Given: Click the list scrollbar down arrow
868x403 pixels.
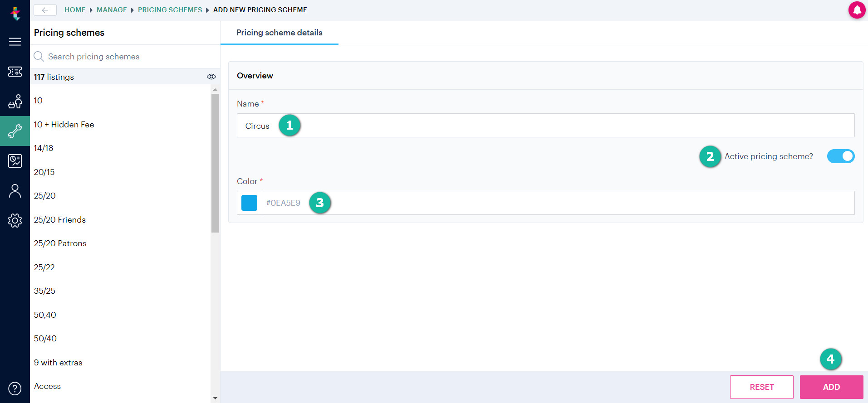Looking at the screenshot, I should pyautogui.click(x=215, y=398).
